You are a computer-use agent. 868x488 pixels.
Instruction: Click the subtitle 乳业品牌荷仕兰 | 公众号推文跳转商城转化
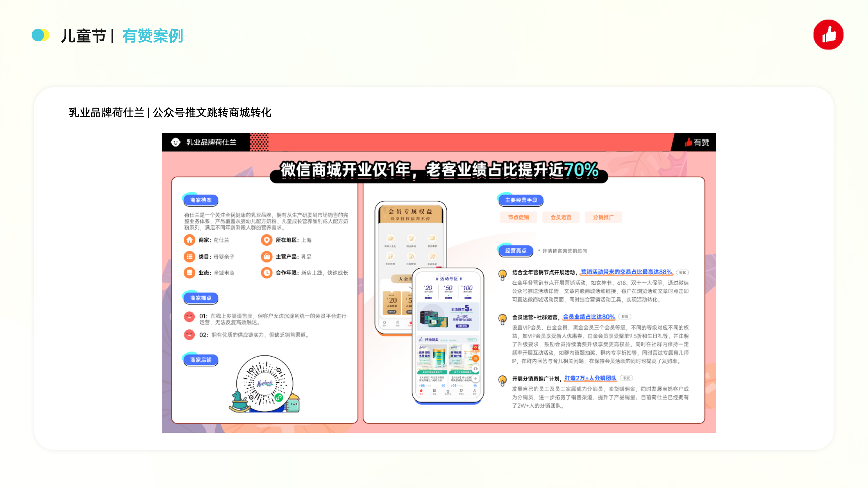point(170,112)
